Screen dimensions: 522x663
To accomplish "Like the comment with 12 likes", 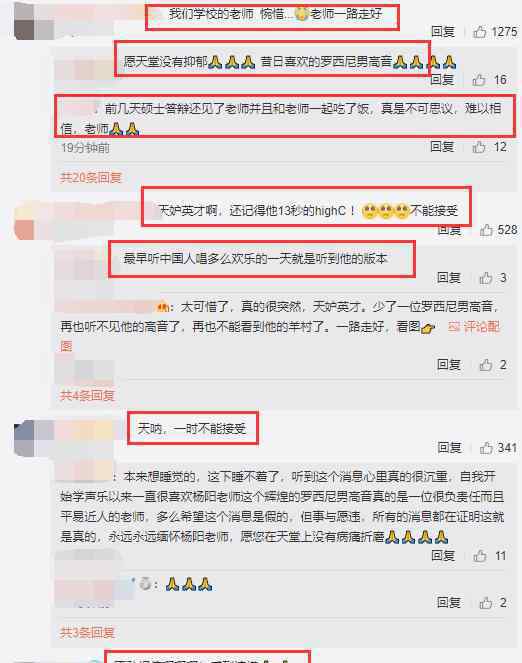I will [478, 147].
